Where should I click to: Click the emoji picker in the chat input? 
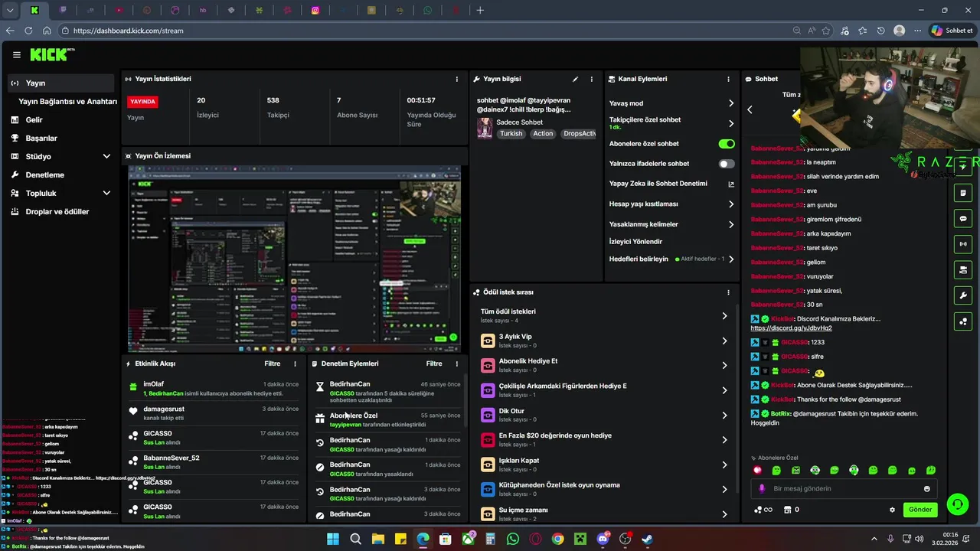click(x=926, y=488)
